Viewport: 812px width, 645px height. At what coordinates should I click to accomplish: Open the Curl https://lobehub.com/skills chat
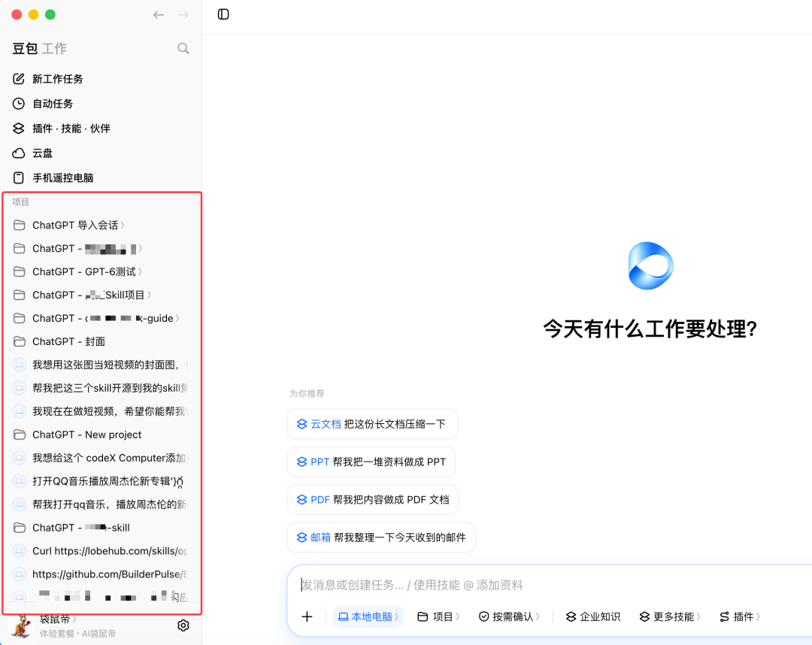pyautogui.click(x=101, y=551)
